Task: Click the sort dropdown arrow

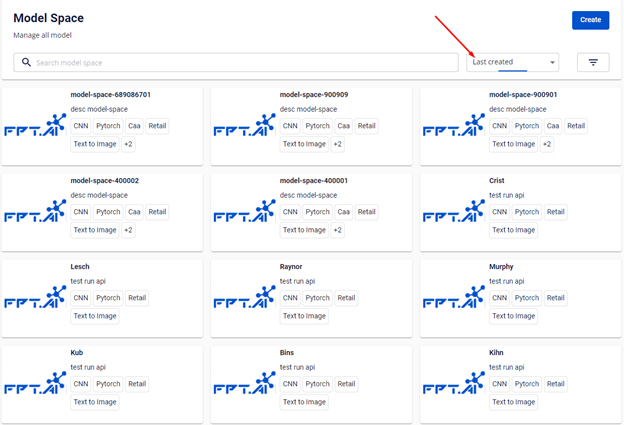Action: click(552, 62)
